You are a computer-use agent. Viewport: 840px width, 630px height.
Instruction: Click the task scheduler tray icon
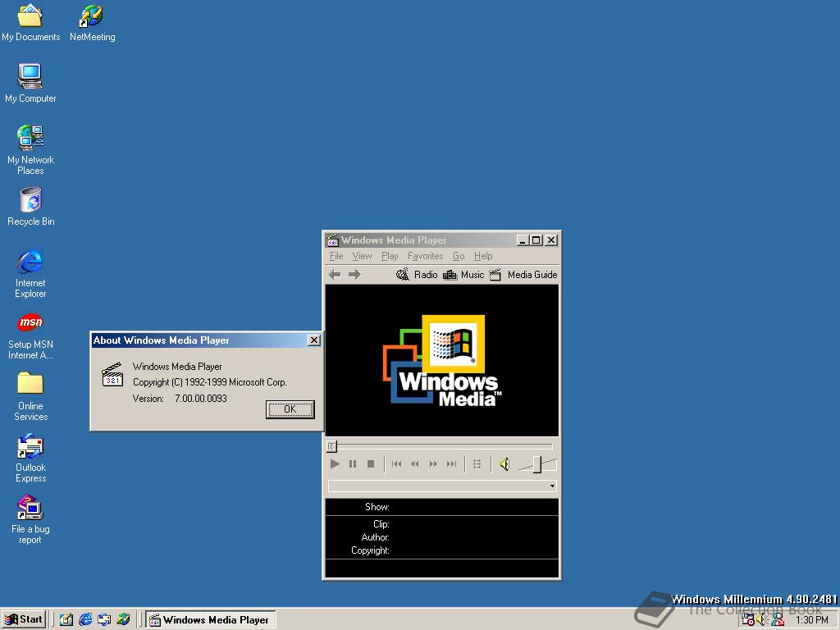(748, 620)
